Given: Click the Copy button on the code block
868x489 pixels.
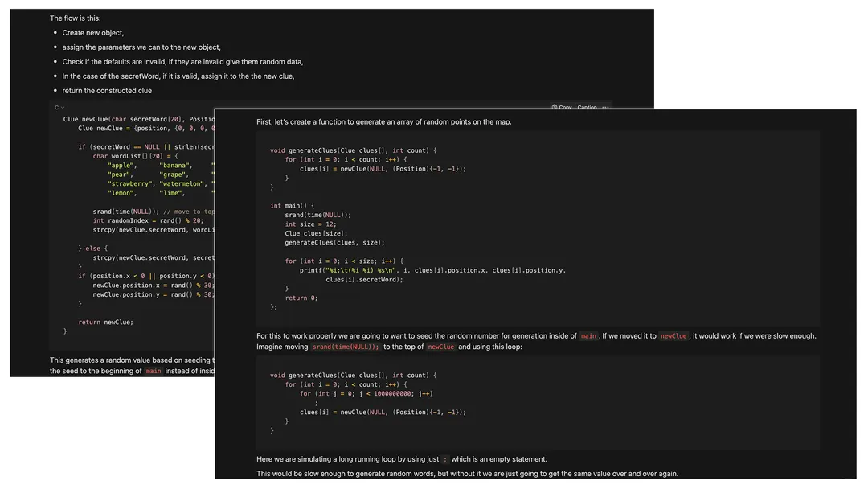Looking at the screenshot, I should [x=562, y=108].
